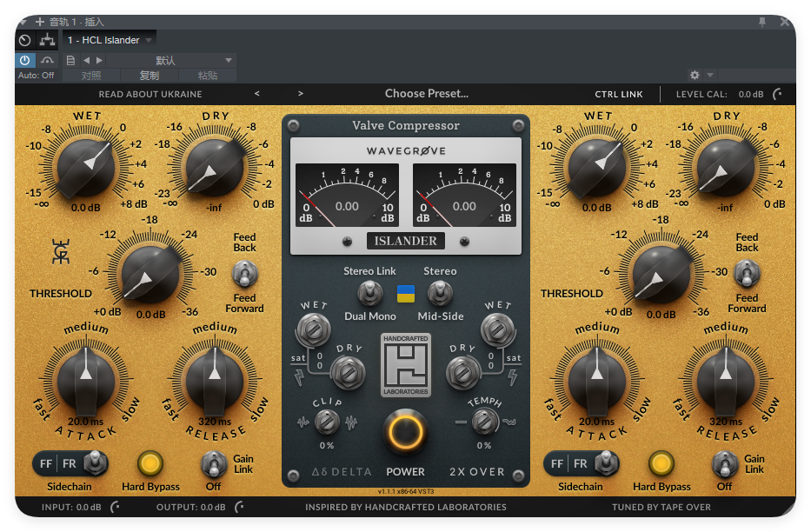Image resolution: width=811 pixels, height=532 pixels.
Task: Select next preset with right chevron
Action: pos(301,94)
